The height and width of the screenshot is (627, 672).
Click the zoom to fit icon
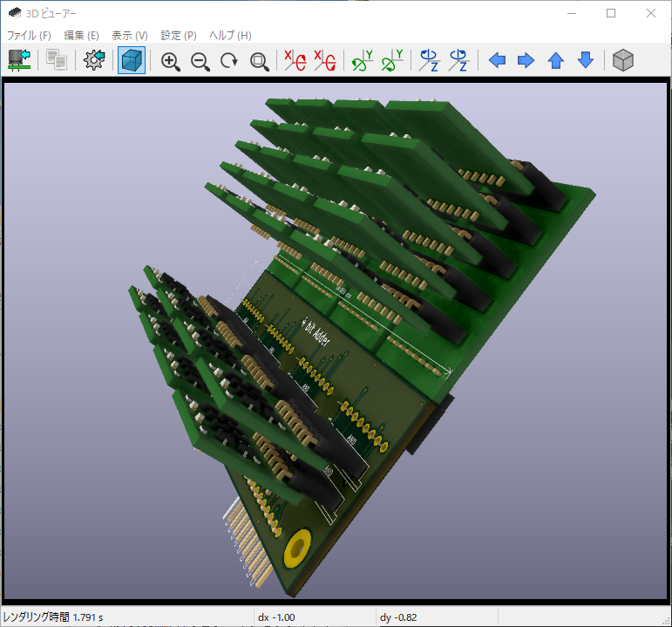(259, 61)
